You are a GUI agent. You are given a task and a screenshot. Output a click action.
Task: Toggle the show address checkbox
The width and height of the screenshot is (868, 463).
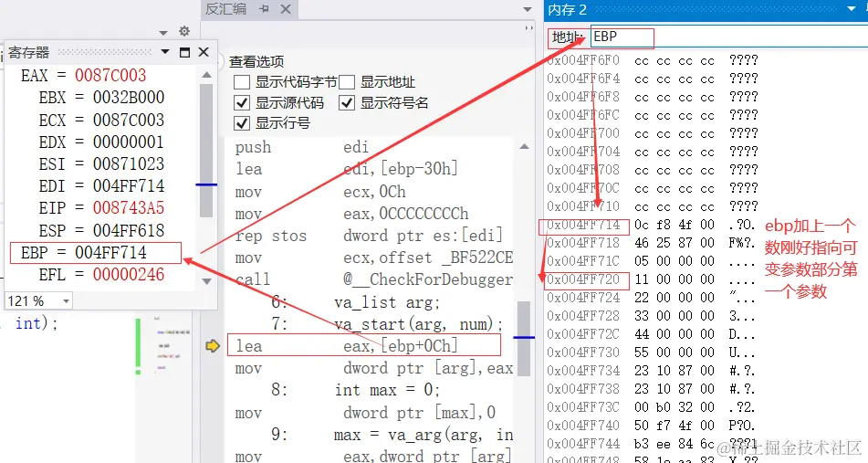[347, 82]
